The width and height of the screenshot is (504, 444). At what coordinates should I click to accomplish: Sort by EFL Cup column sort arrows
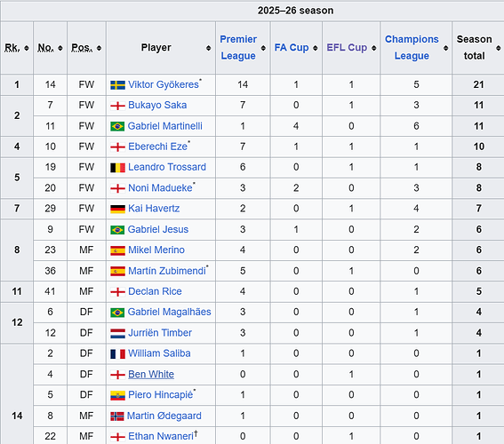click(x=374, y=48)
